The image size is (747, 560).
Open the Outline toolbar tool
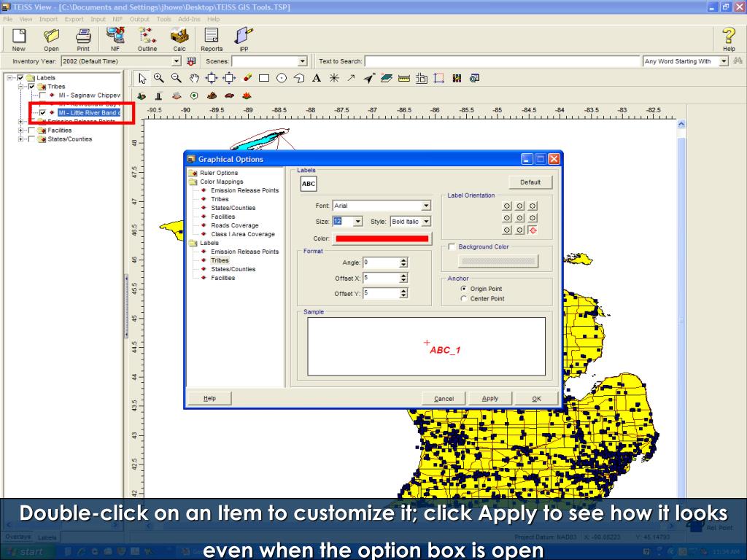pyautogui.click(x=147, y=39)
